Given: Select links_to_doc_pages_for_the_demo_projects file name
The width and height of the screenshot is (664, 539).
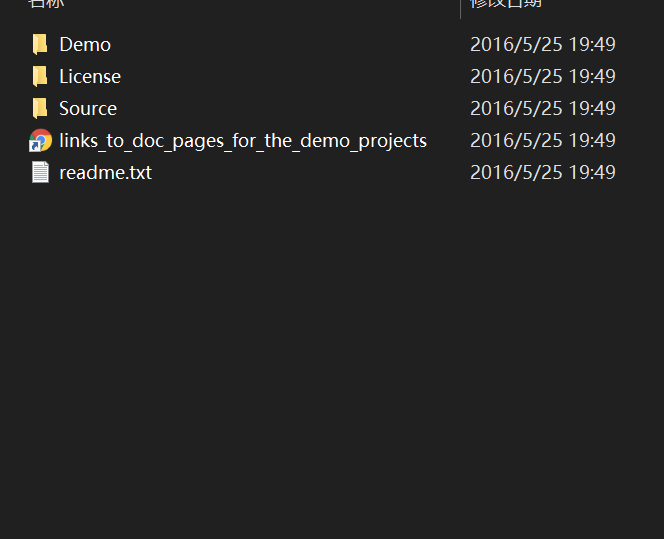Looking at the screenshot, I should (x=243, y=140).
